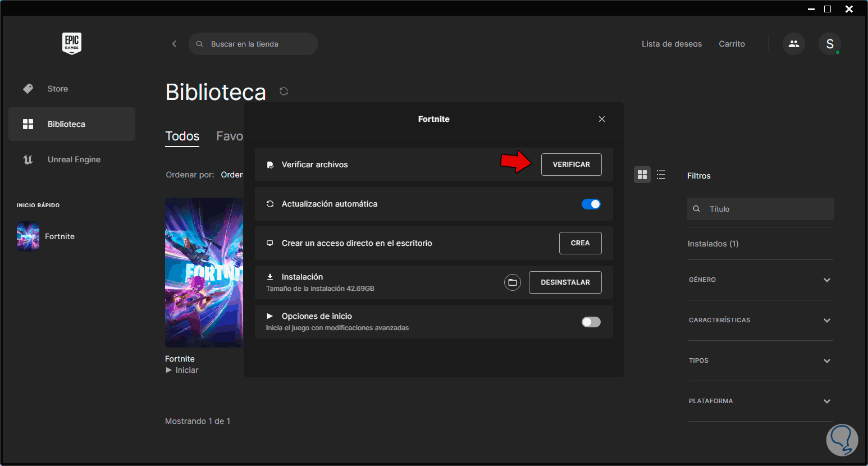
Task: Open the friends list icon
Action: pyautogui.click(x=794, y=44)
